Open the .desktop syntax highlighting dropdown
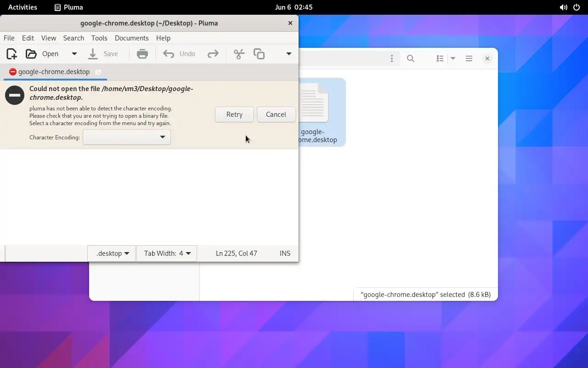588x368 pixels. 113,253
